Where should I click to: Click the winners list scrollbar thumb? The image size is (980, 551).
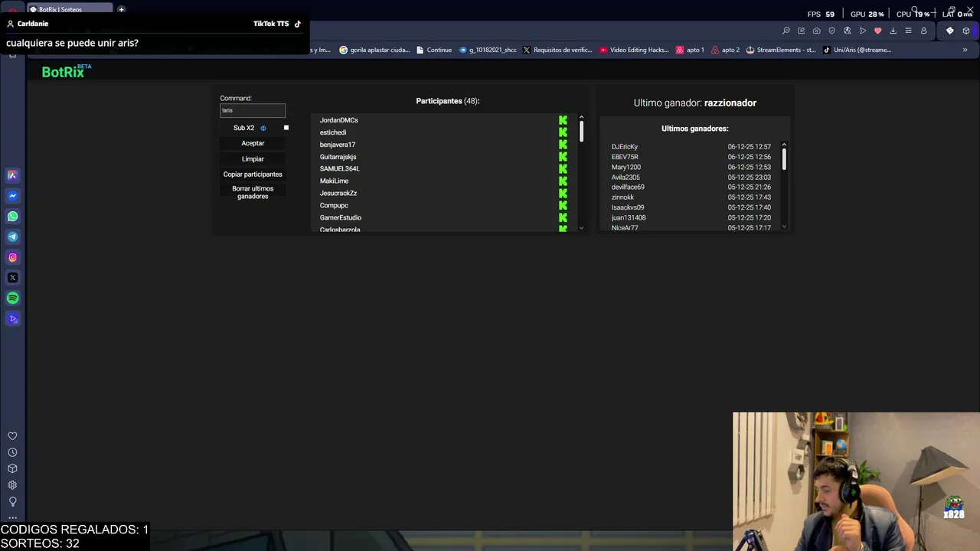coord(784,159)
